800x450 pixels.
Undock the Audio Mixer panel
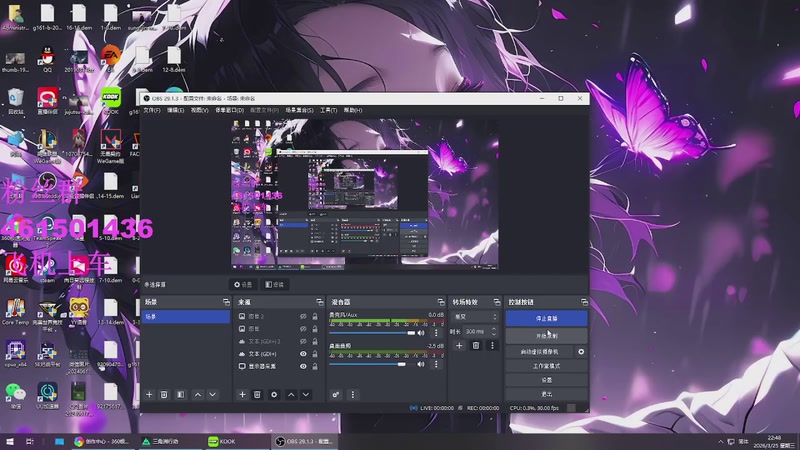(x=441, y=302)
